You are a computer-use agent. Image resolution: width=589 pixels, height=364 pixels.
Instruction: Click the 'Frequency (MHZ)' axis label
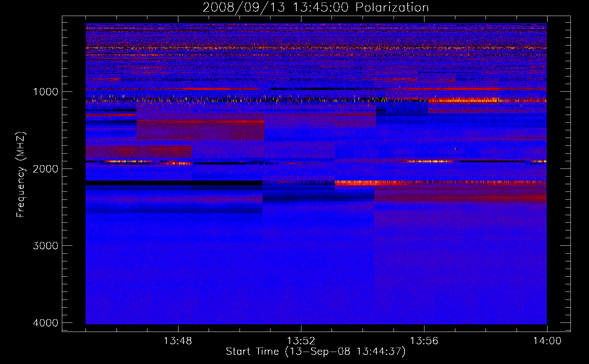(21, 175)
